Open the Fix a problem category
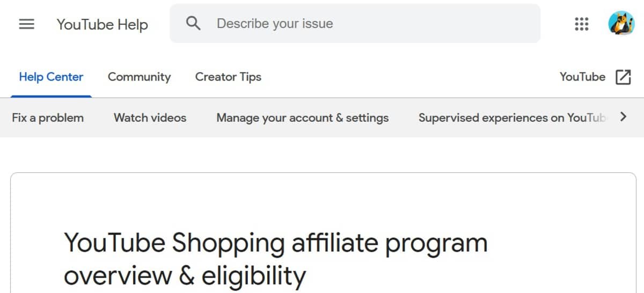The image size is (644, 293). [48, 118]
